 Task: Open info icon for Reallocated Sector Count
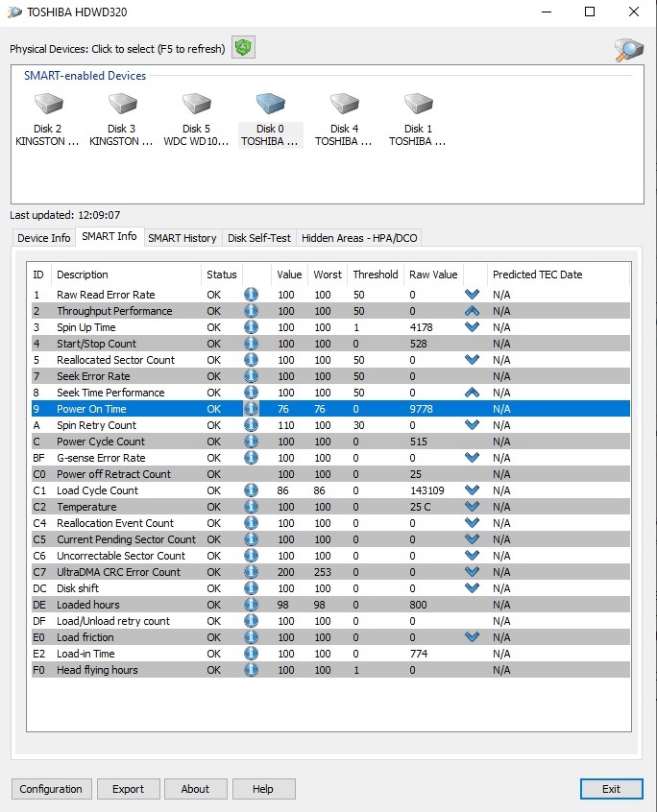tap(251, 360)
